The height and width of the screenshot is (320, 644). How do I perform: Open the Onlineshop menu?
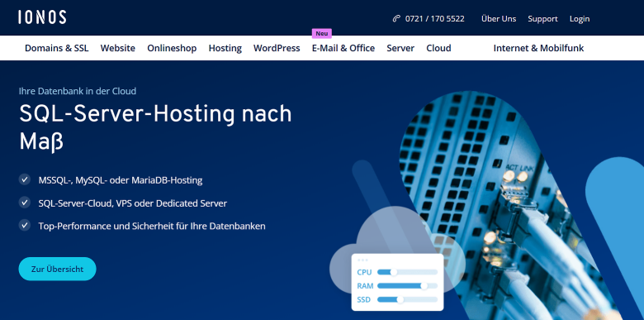[x=172, y=48]
